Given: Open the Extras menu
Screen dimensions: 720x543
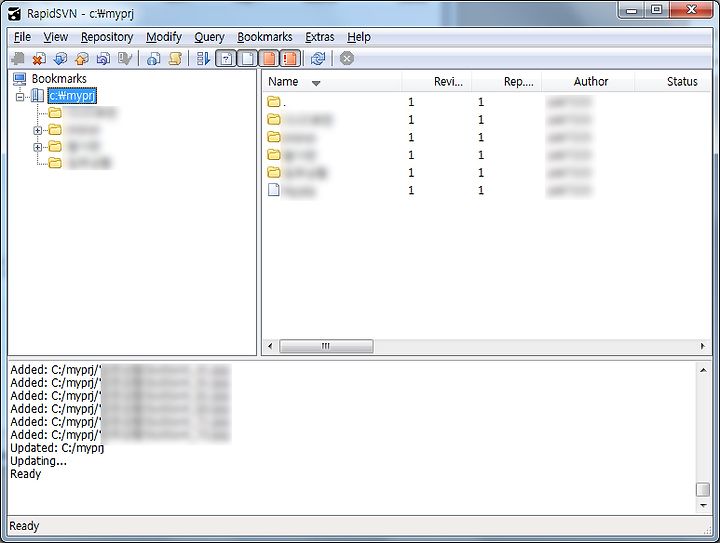Looking at the screenshot, I should 320,37.
